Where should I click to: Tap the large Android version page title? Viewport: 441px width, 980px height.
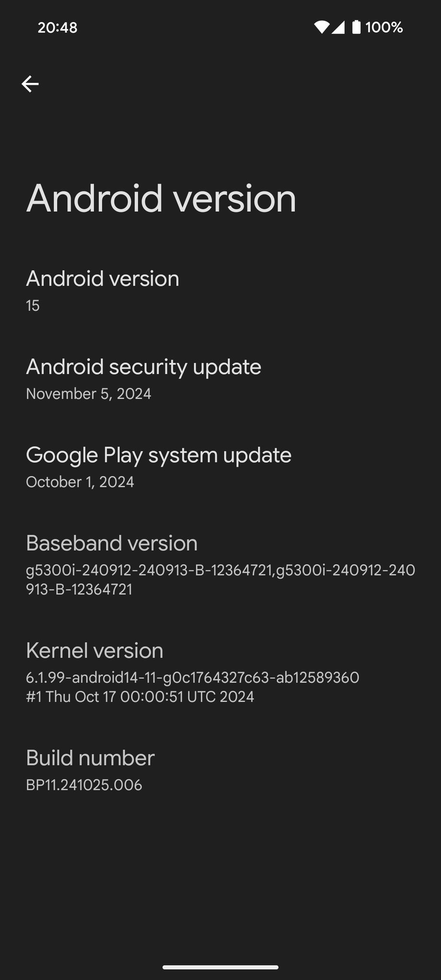(x=161, y=198)
